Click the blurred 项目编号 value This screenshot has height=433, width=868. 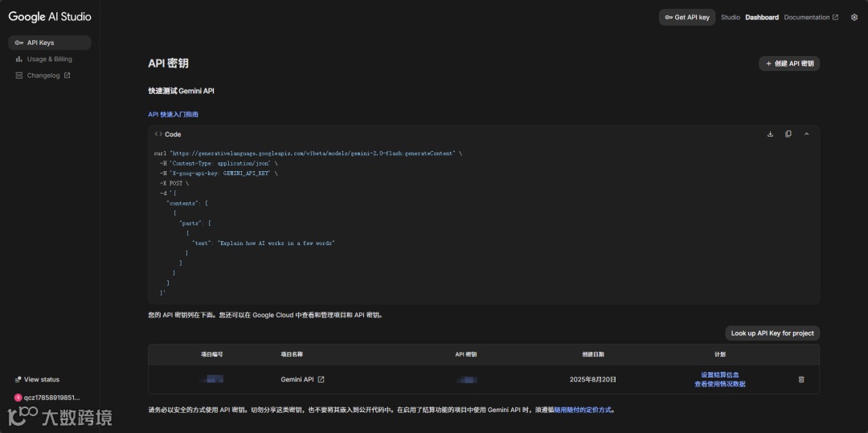tap(212, 379)
